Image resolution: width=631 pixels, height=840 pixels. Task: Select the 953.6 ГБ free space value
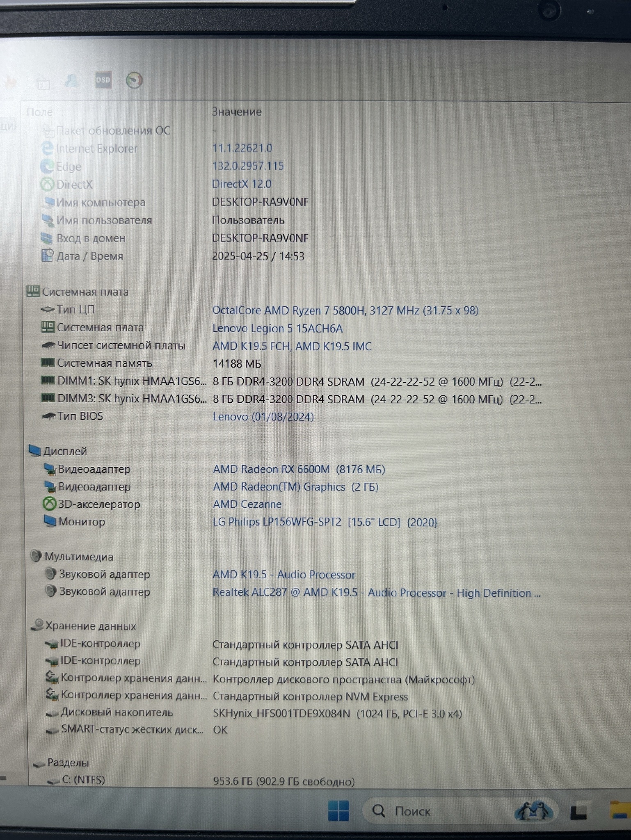click(x=284, y=781)
